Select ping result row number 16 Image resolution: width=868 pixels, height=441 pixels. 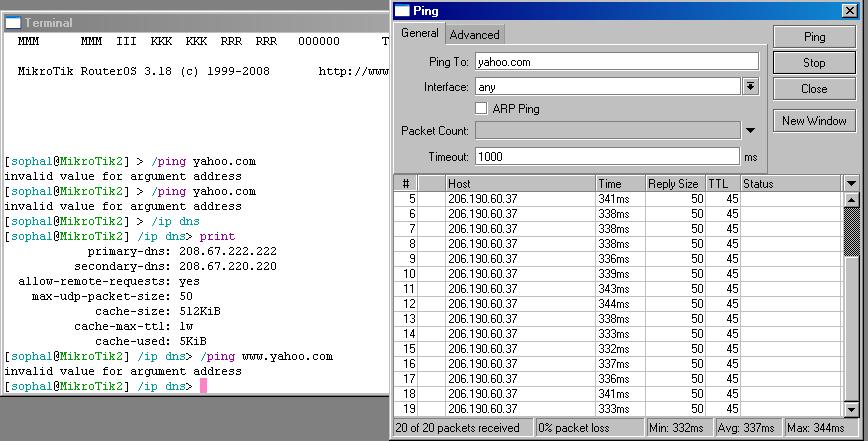[618, 364]
